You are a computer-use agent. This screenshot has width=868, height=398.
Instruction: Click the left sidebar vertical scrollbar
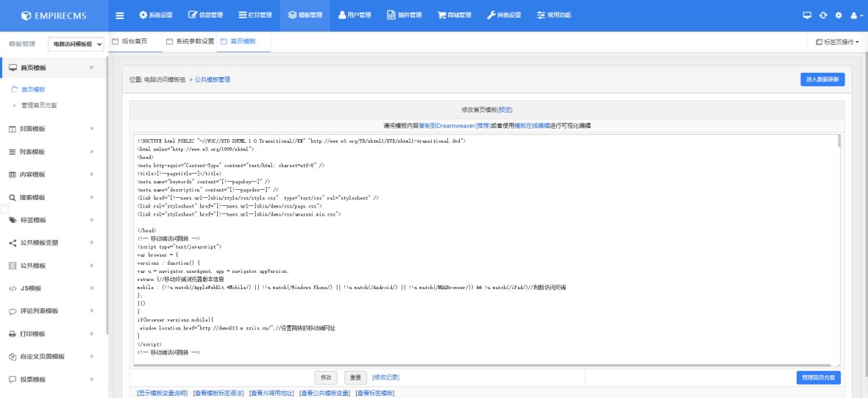(107, 196)
